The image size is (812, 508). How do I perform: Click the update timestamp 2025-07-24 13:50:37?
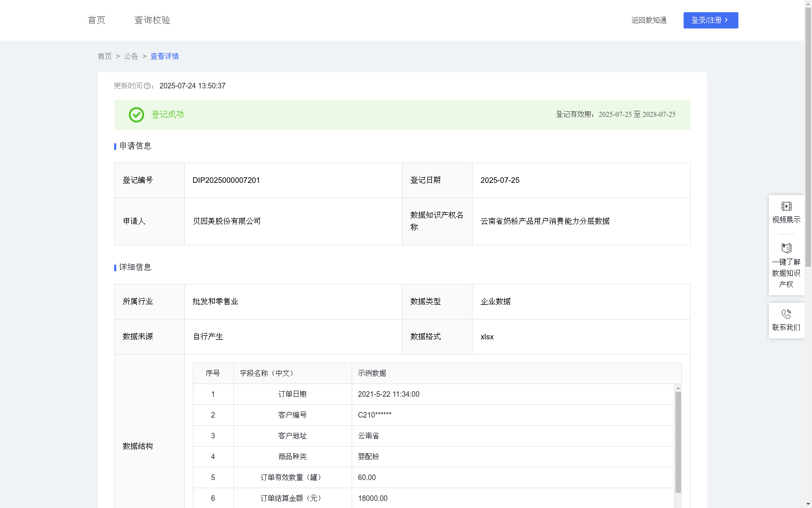192,86
